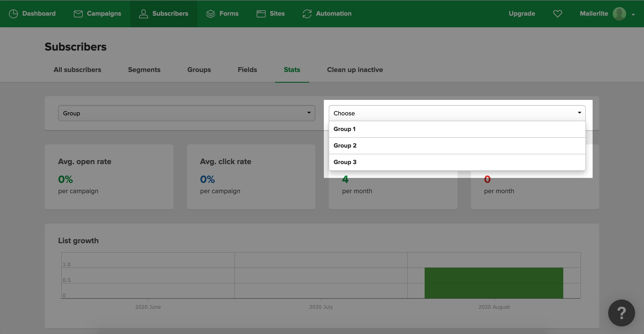Click the Automation refresh arrows icon
The height and width of the screenshot is (334, 644).
point(307,14)
